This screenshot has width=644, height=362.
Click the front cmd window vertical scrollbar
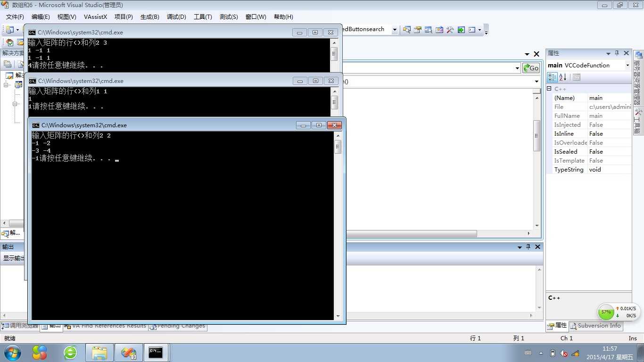(x=338, y=225)
